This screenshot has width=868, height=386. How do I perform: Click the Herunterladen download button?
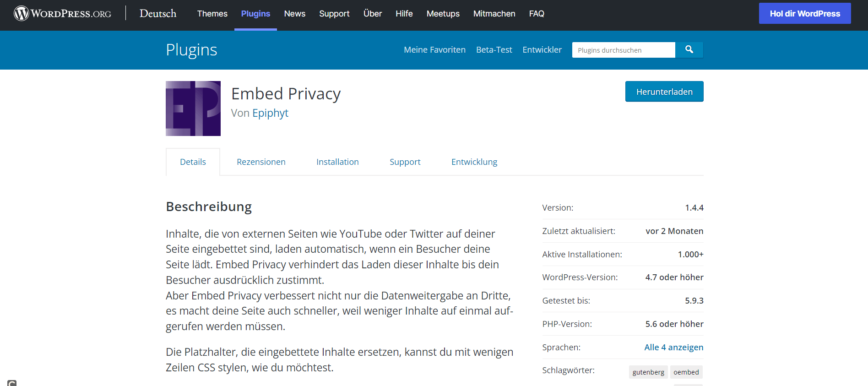[664, 92]
